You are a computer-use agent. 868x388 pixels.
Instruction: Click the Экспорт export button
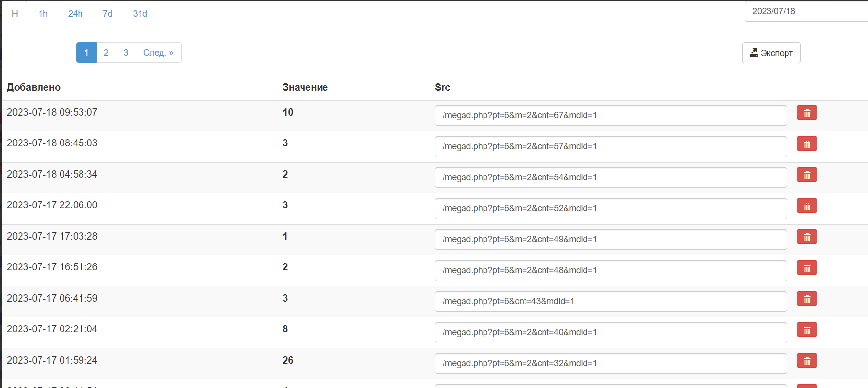click(771, 53)
